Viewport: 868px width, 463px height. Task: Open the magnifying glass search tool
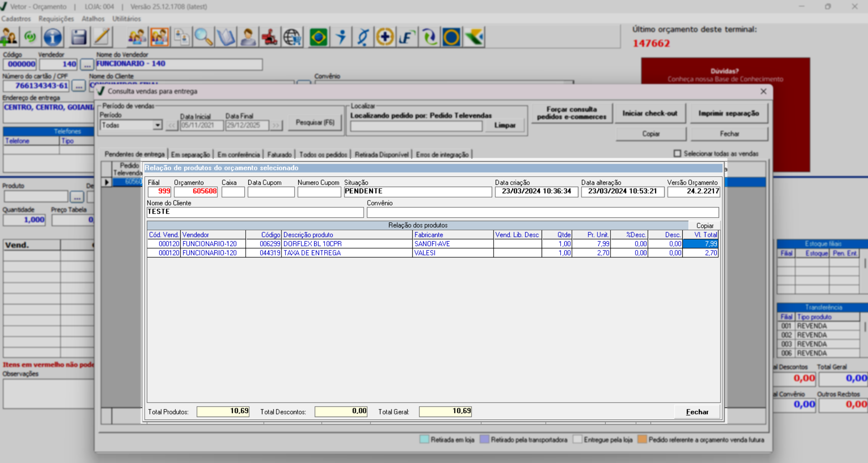coord(203,37)
